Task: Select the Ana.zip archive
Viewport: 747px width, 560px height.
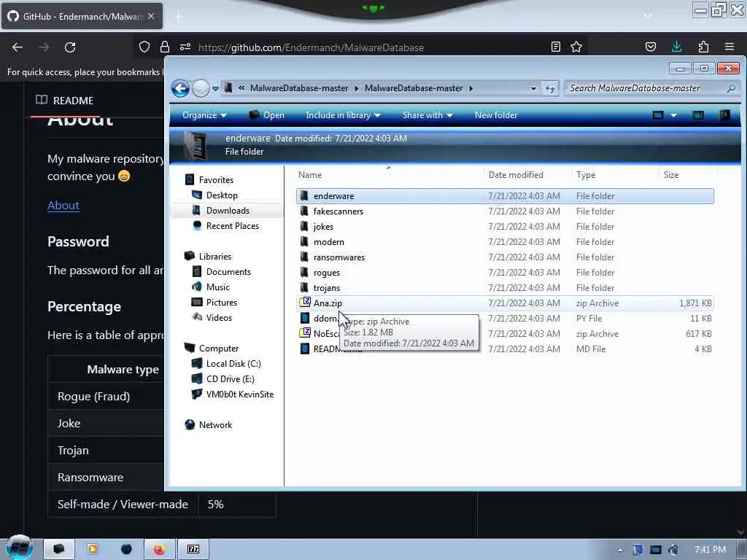Action: [x=505, y=303]
